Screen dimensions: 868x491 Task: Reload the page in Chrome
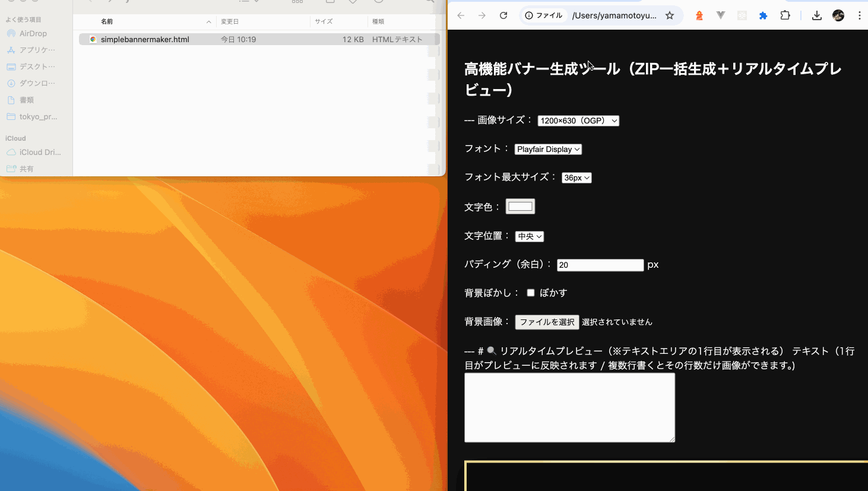pos(503,15)
